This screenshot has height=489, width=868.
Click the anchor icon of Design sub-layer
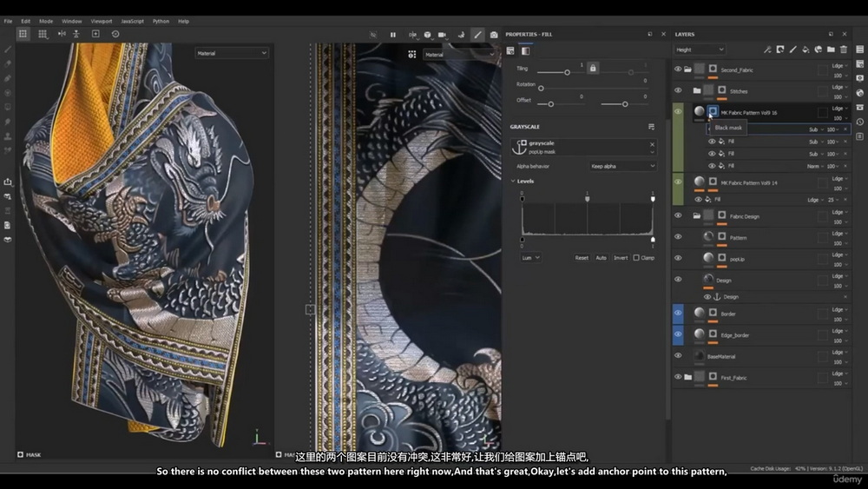click(717, 297)
